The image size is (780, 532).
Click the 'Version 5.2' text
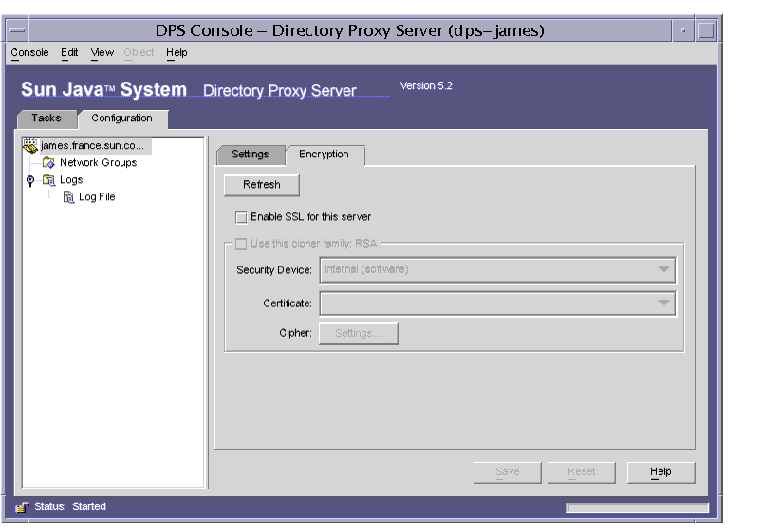tap(426, 86)
